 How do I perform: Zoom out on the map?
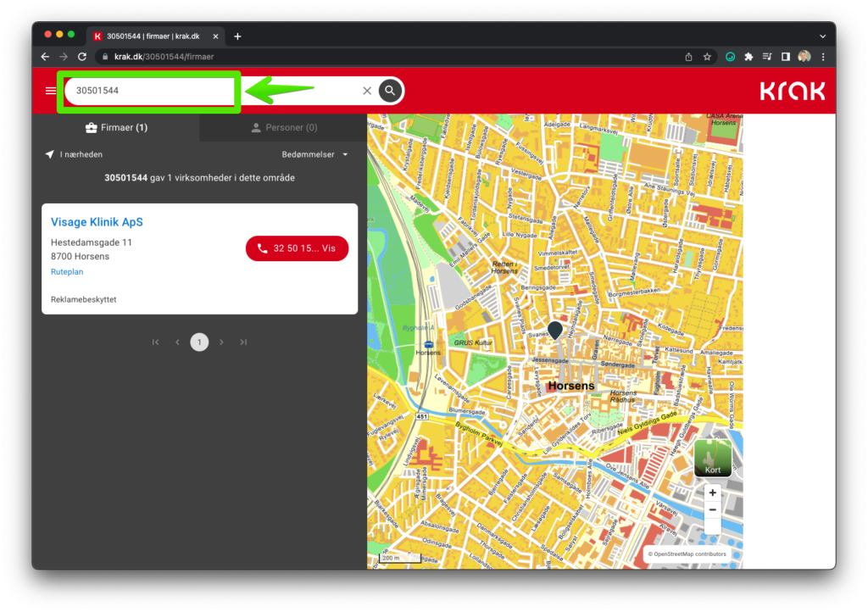click(x=712, y=509)
